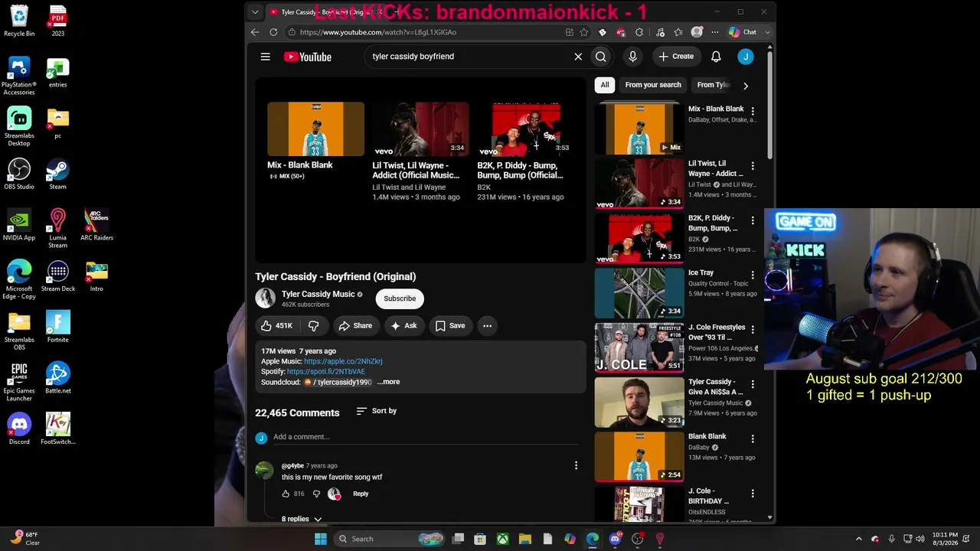Open the YouTube guide hamburger menu
Image resolution: width=980 pixels, height=551 pixels.
[x=265, y=57]
